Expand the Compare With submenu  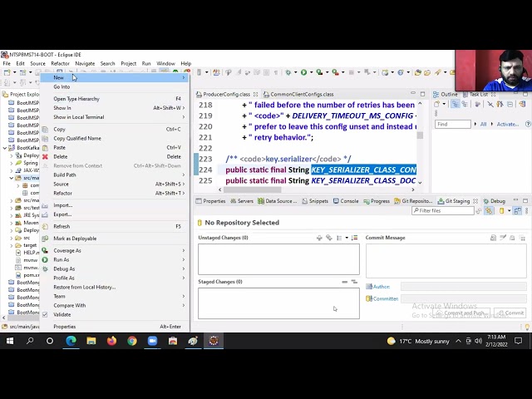115,305
